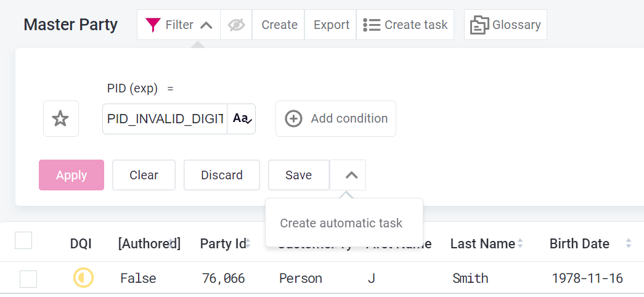The width and height of the screenshot is (644, 297).
Task: Check the row checkbox for Smith
Action: pyautogui.click(x=28, y=279)
